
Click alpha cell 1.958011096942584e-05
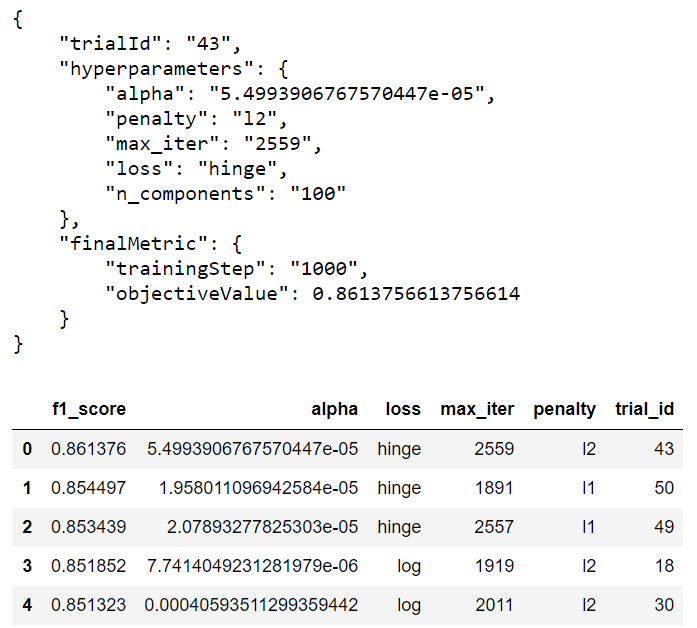click(258, 488)
